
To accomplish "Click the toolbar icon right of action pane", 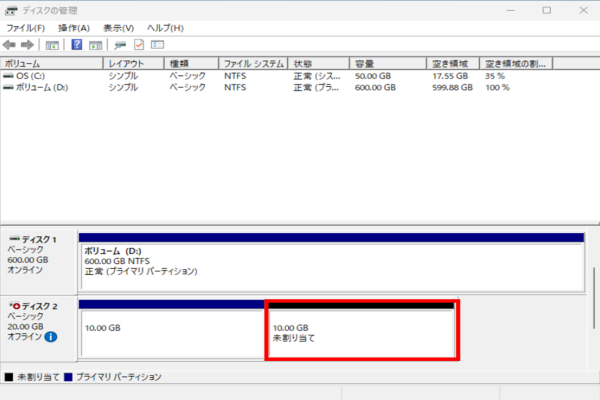I will point(120,45).
